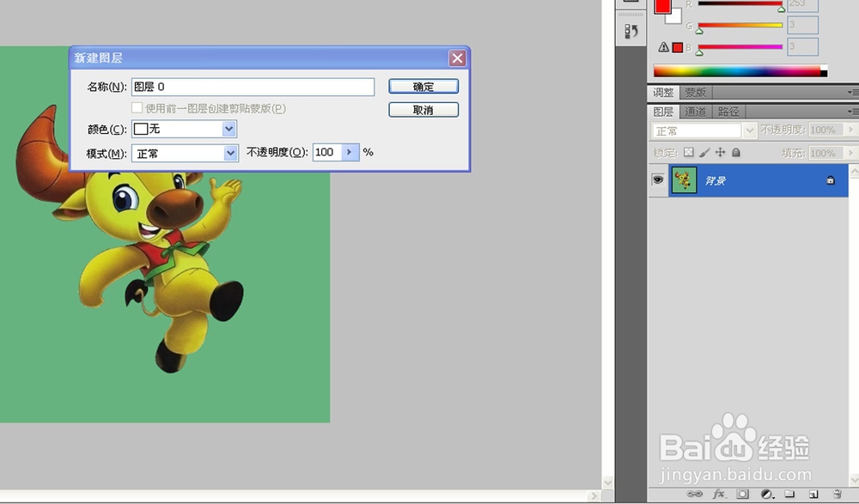Open the layers panel 填充 slider arrow
Viewport: 859px width, 504px height.
[850, 153]
